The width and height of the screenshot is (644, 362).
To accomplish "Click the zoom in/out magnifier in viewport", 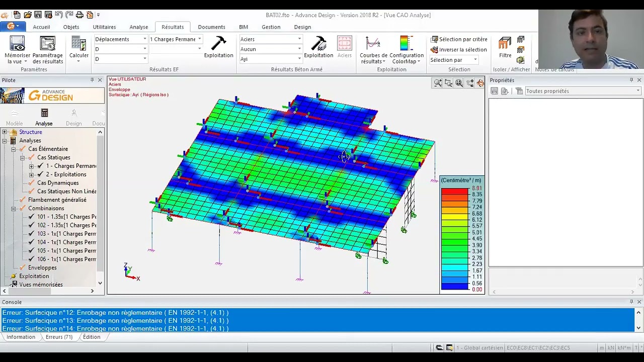I will tap(438, 83).
